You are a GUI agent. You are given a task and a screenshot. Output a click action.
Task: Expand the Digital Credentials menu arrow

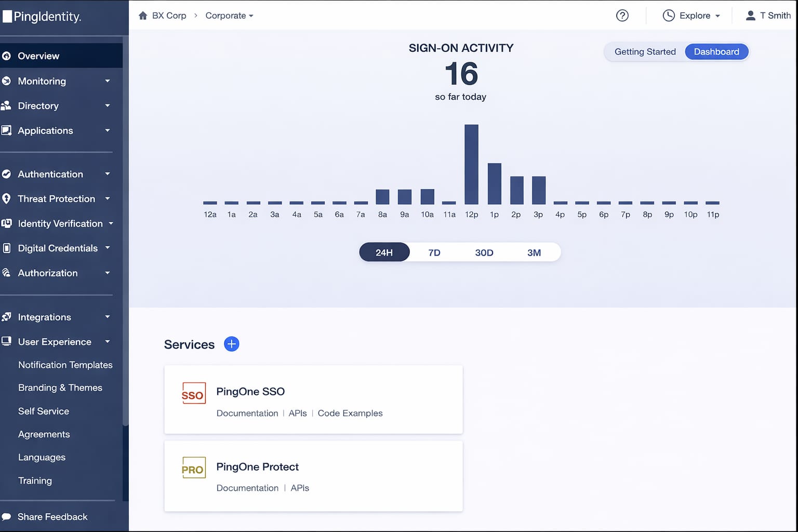[x=108, y=248]
